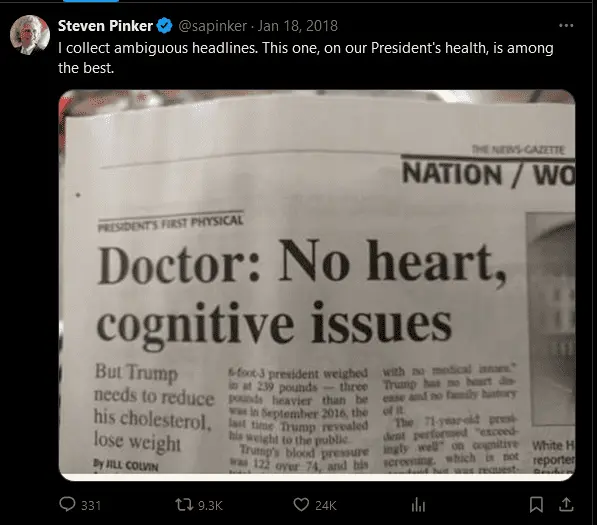Click the Jill Colvin byline in photo

pos(126,465)
